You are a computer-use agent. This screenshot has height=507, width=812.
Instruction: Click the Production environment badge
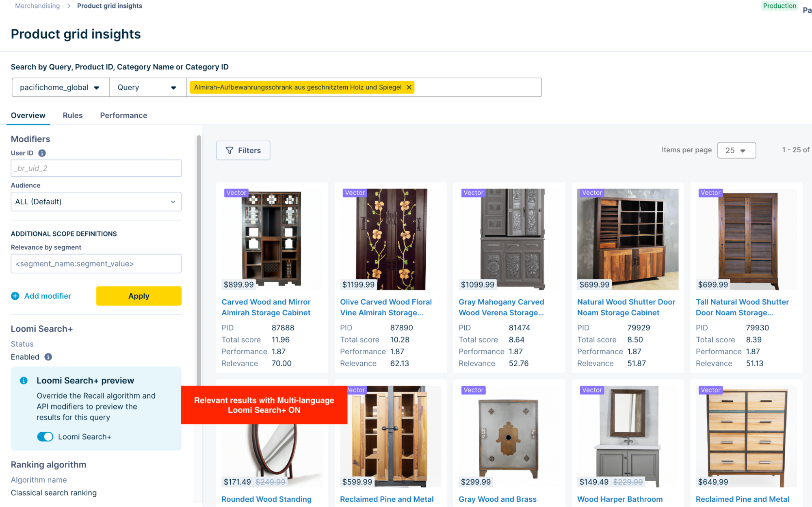coord(779,6)
